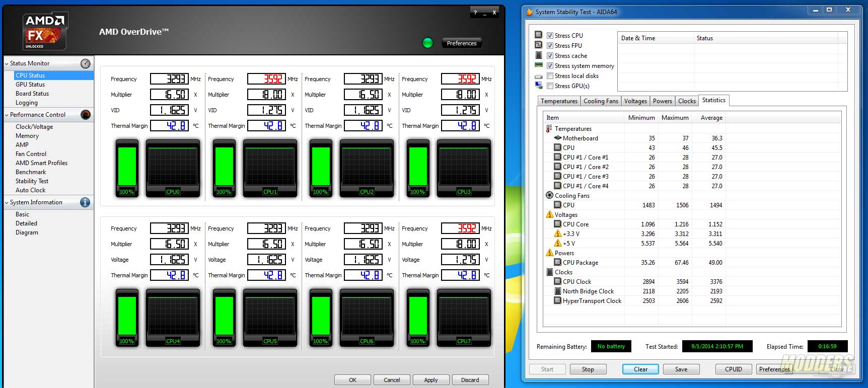Click the North Bridge Clock row icon

[557, 291]
